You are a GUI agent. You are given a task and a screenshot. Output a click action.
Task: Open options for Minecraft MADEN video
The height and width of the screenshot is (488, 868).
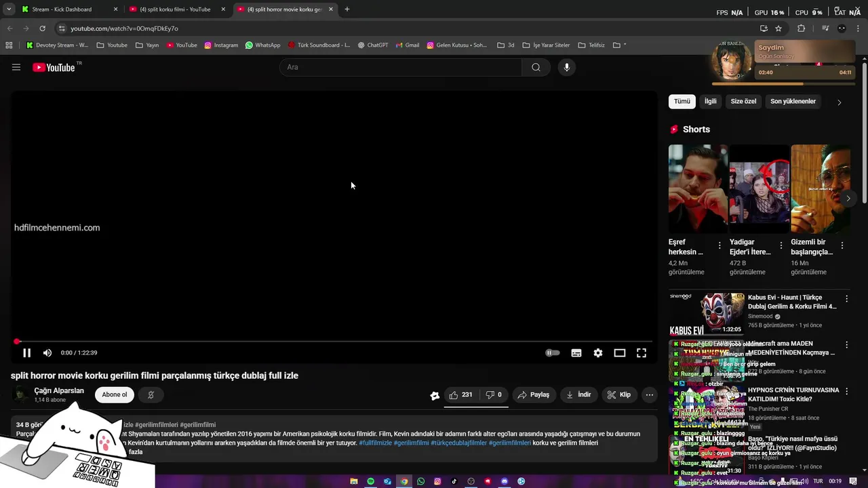pyautogui.click(x=846, y=345)
